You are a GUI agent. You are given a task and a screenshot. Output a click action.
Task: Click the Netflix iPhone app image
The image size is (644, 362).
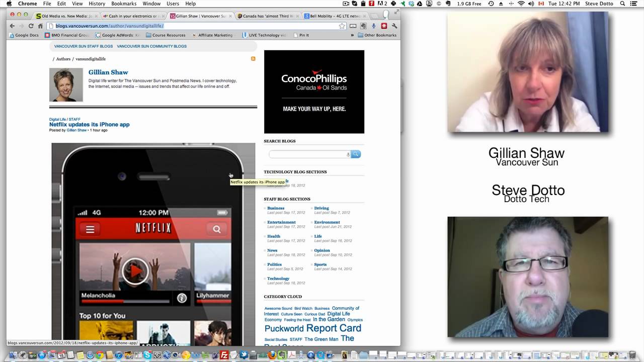[x=153, y=244]
